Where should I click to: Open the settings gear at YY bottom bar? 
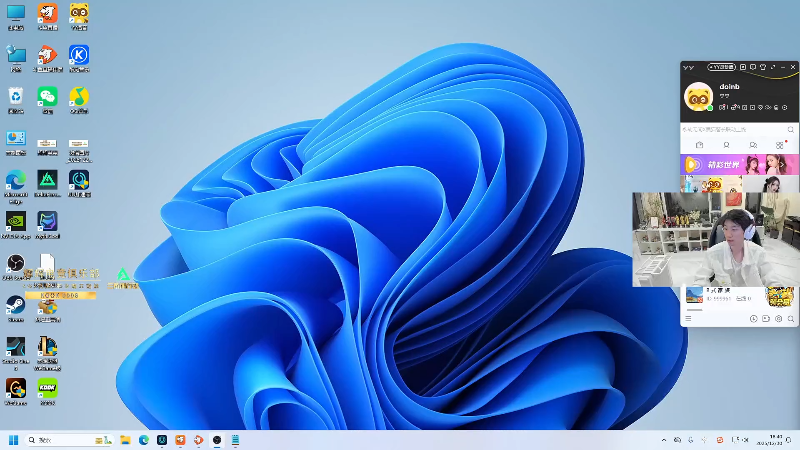pos(779,318)
